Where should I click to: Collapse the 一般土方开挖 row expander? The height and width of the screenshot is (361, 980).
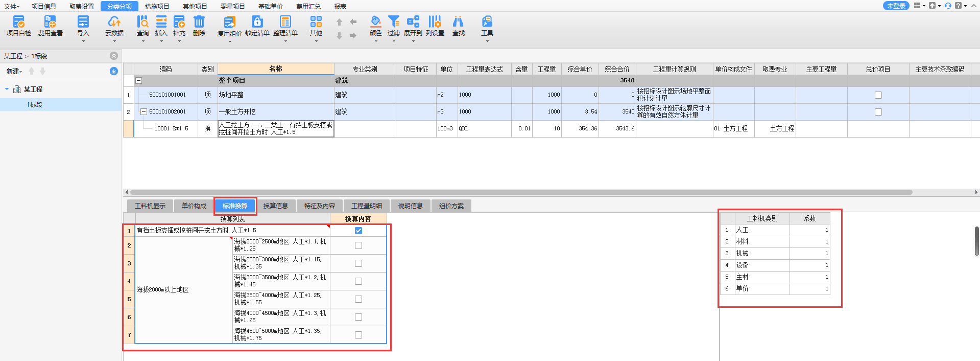coord(144,112)
